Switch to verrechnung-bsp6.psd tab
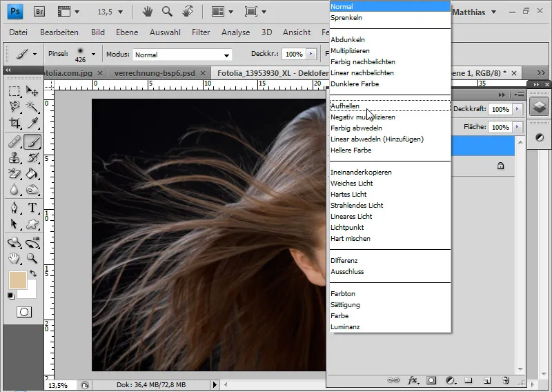Screen dimensions: 552x392 click(x=155, y=73)
